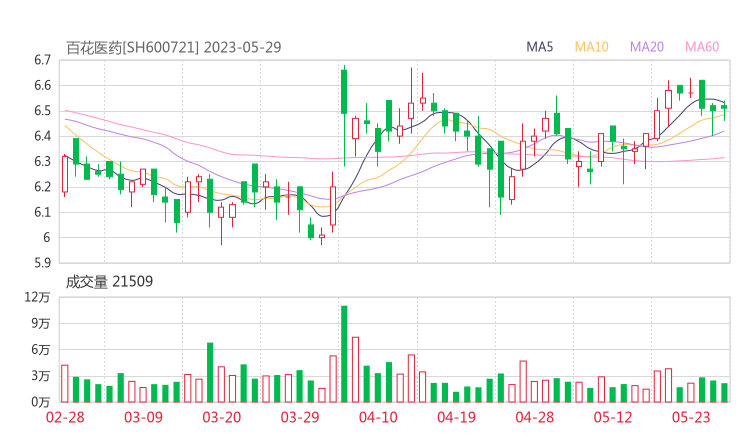The image size is (740, 440).
Task: Click the 6.6 price axis value
Action: pyautogui.click(x=42, y=85)
